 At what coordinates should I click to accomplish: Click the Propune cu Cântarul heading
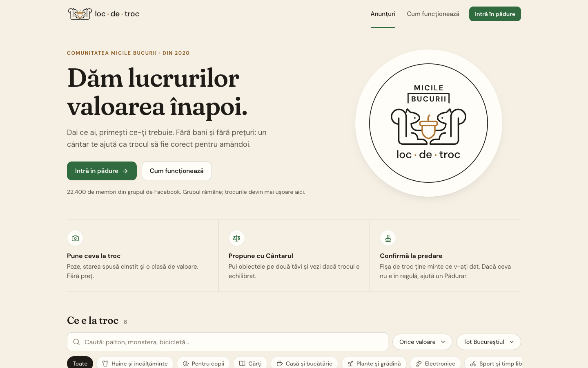coord(261,256)
